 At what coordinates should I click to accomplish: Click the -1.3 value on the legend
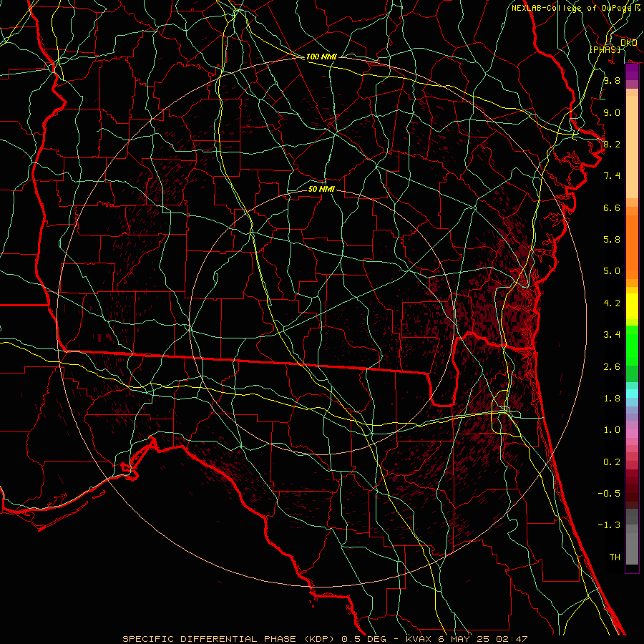click(609, 525)
